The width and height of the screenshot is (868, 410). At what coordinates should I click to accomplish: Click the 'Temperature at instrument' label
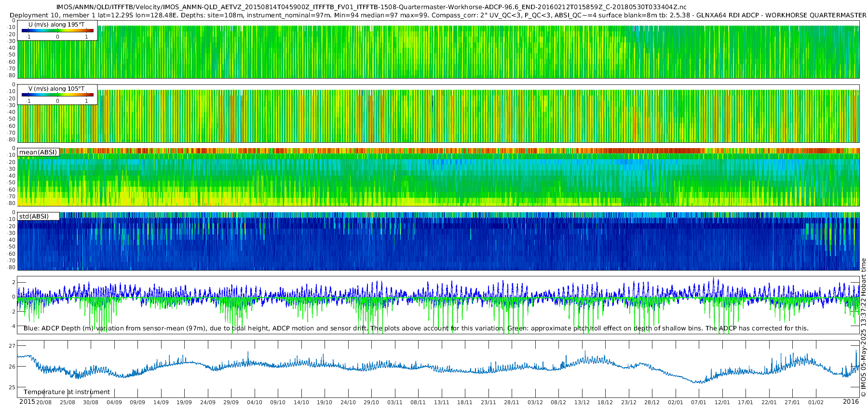[67, 392]
